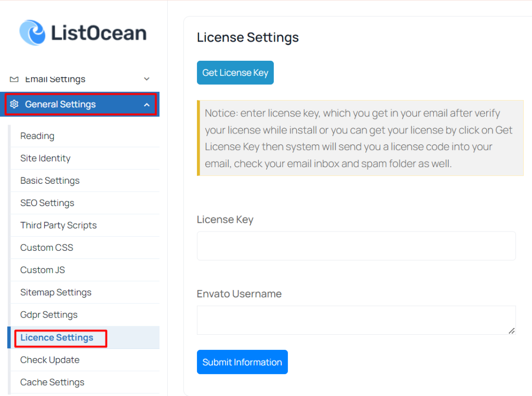Click the Email Settings envelope icon
This screenshot has width=532, height=396.
point(14,79)
